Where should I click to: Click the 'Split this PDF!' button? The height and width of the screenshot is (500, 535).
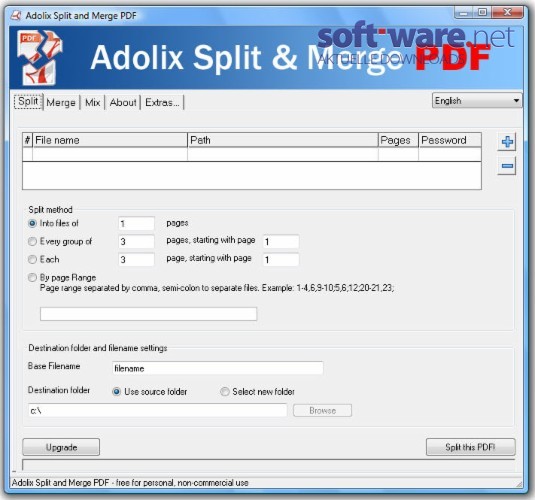click(x=471, y=447)
